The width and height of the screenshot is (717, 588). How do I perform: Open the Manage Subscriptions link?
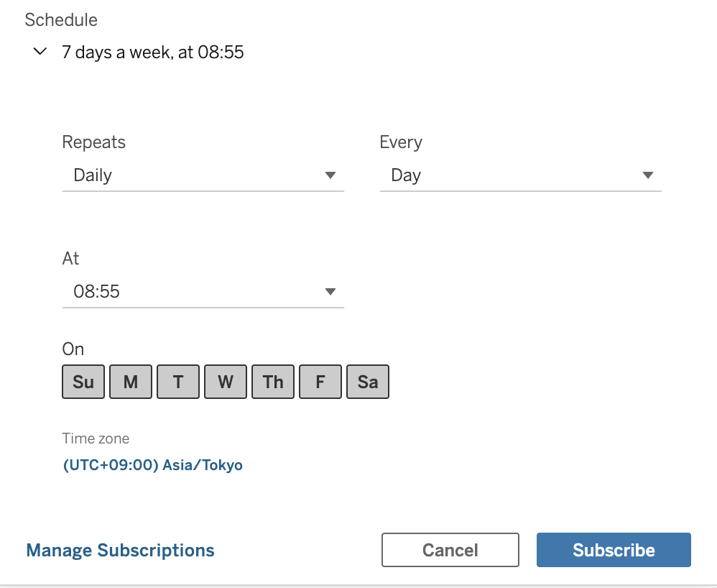(x=120, y=550)
